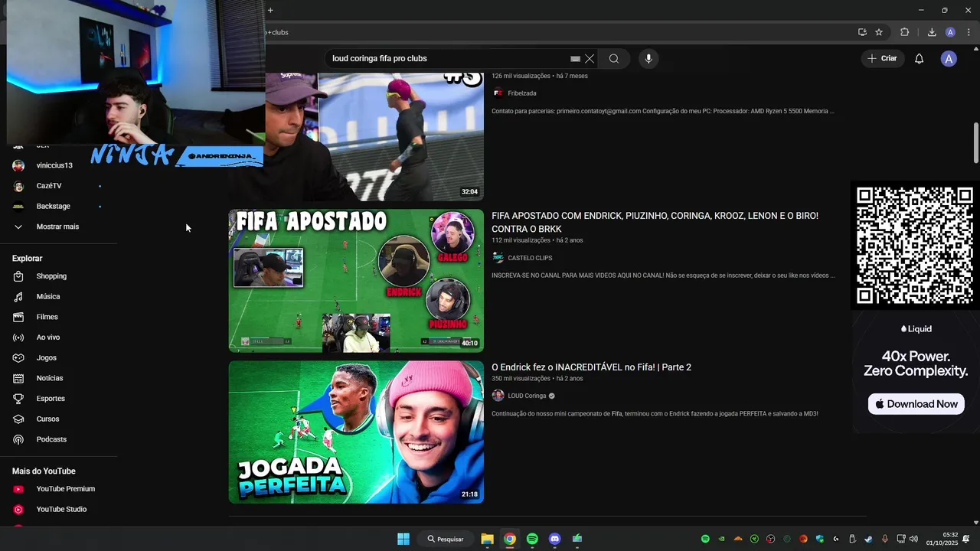Open the Fribelzada channel name

pyautogui.click(x=522, y=93)
